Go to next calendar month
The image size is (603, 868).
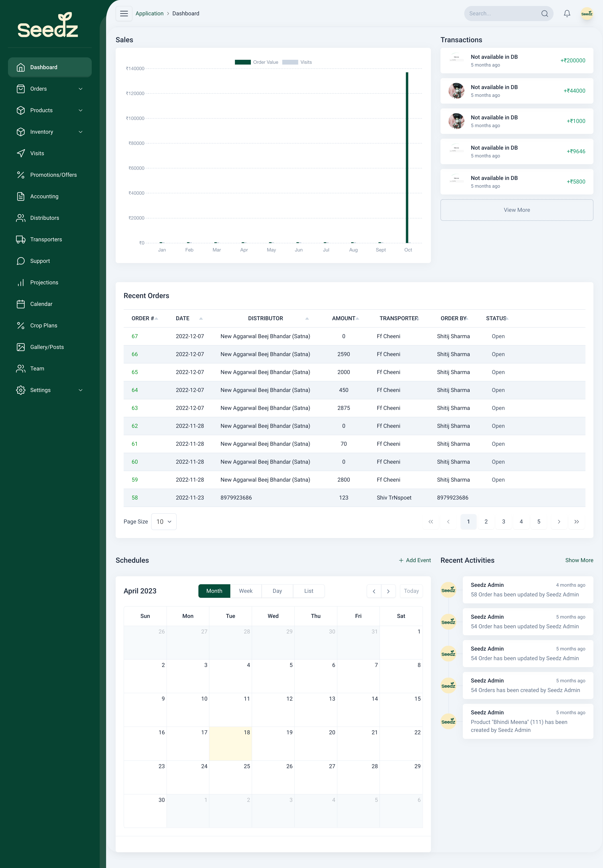(388, 591)
